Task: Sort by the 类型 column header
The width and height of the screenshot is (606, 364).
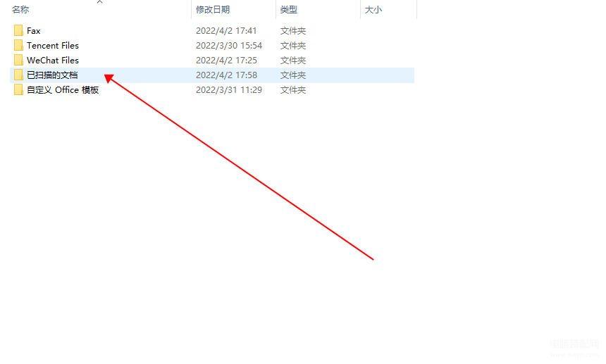Action: coord(289,10)
